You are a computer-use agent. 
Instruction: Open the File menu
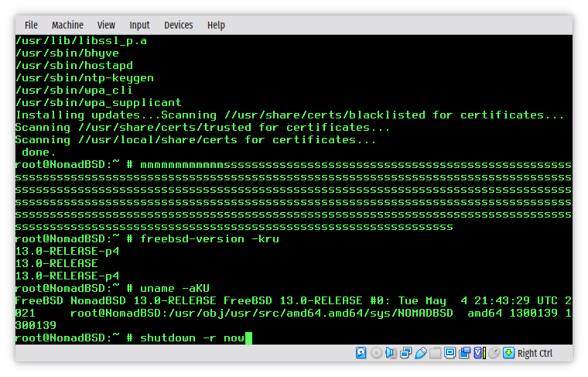click(31, 25)
